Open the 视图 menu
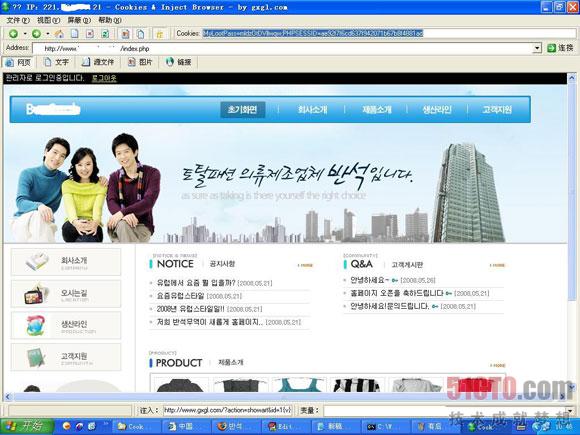 (x=48, y=20)
